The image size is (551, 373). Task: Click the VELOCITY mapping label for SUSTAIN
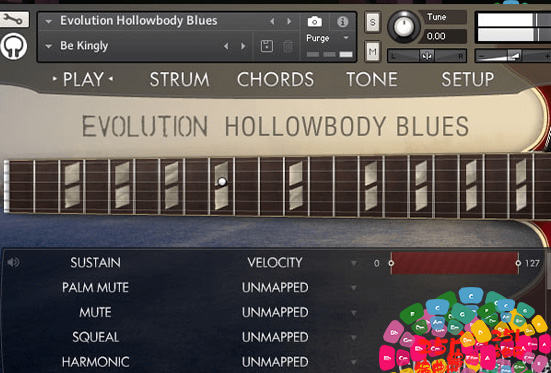tap(275, 263)
